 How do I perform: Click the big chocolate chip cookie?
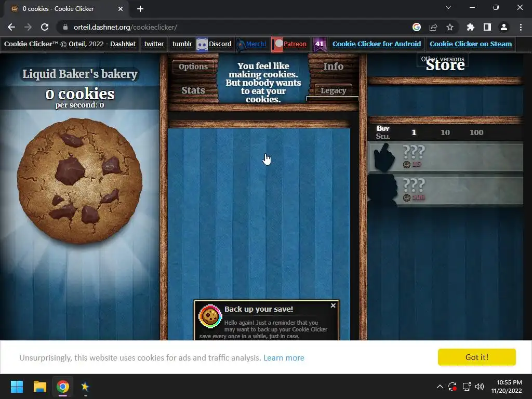(x=79, y=180)
